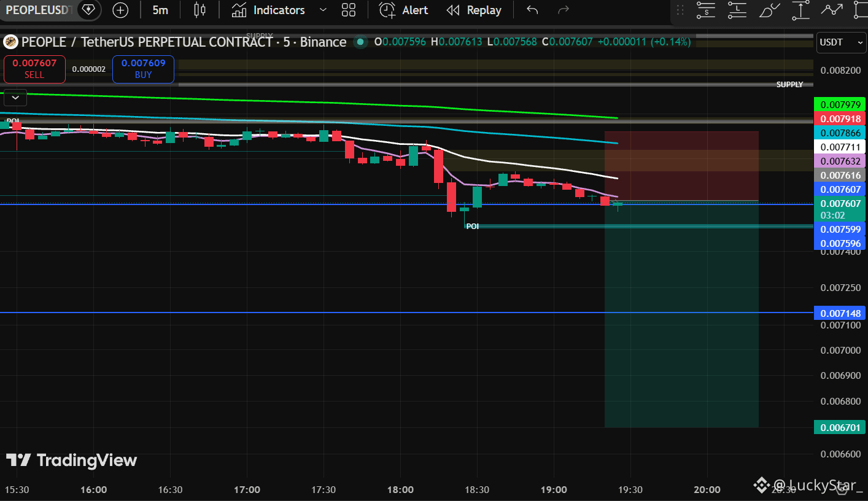Click the green market status dot
This screenshot has width=868, height=501.
tap(360, 42)
